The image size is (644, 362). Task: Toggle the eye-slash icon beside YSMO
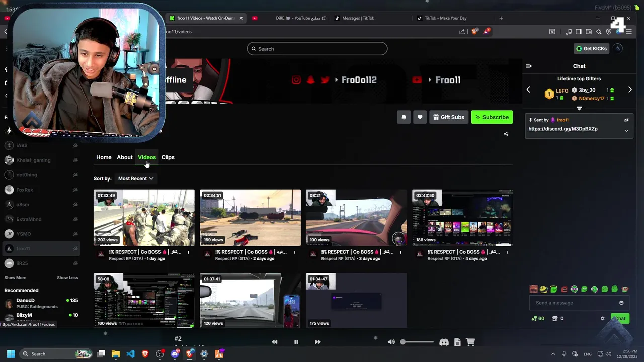75,234
